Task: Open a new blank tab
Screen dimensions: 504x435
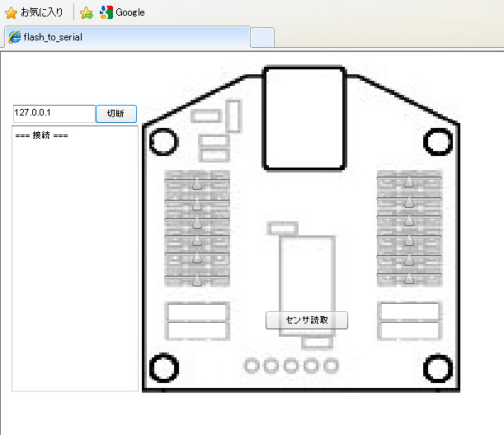Action: click(x=262, y=38)
